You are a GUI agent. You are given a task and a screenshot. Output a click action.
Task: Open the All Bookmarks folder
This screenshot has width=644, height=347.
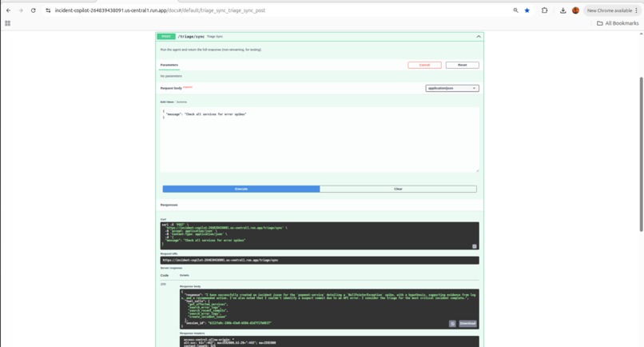pyautogui.click(x=618, y=23)
